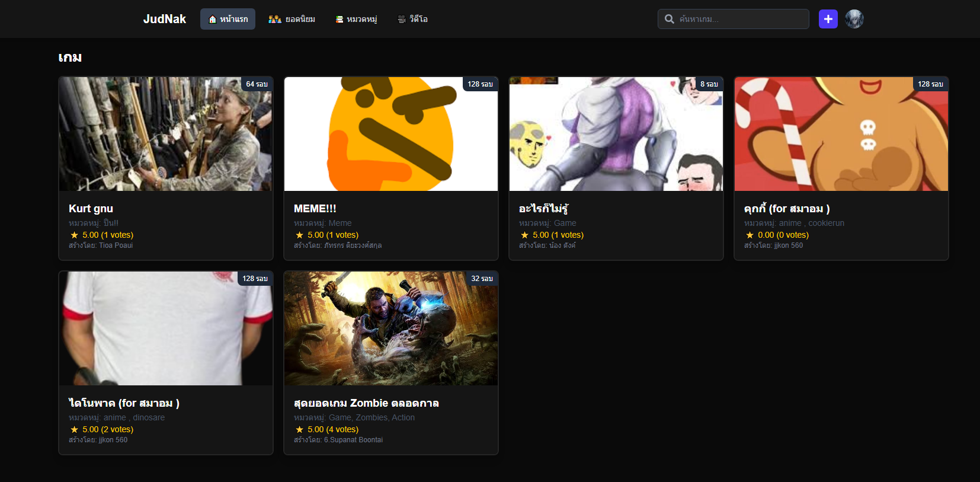Screen dimensions: 980x482
Task: Open the popular tab with people icon
Action: tap(292, 20)
